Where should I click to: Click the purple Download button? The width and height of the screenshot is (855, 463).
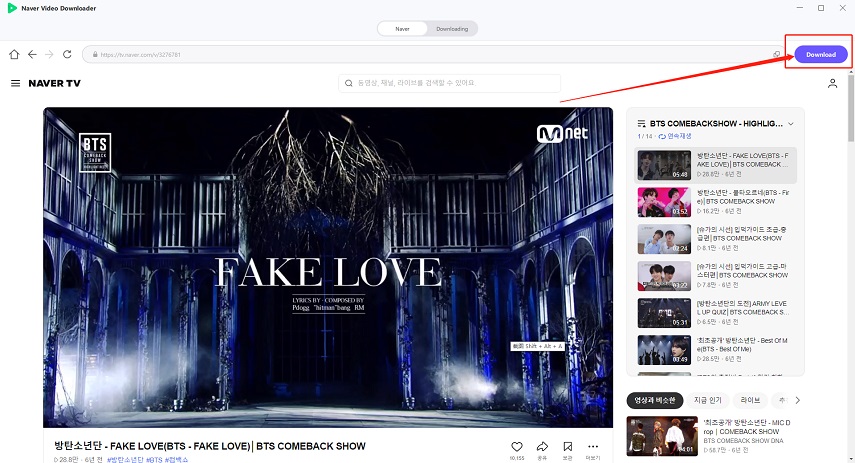(821, 55)
